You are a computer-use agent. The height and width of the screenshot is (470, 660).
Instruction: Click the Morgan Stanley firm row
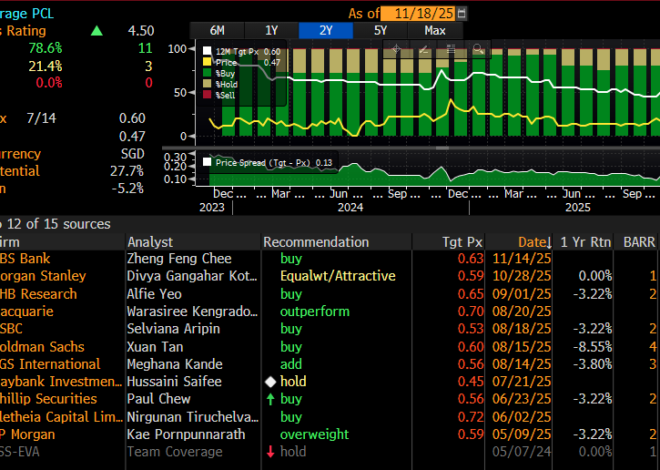[43, 276]
